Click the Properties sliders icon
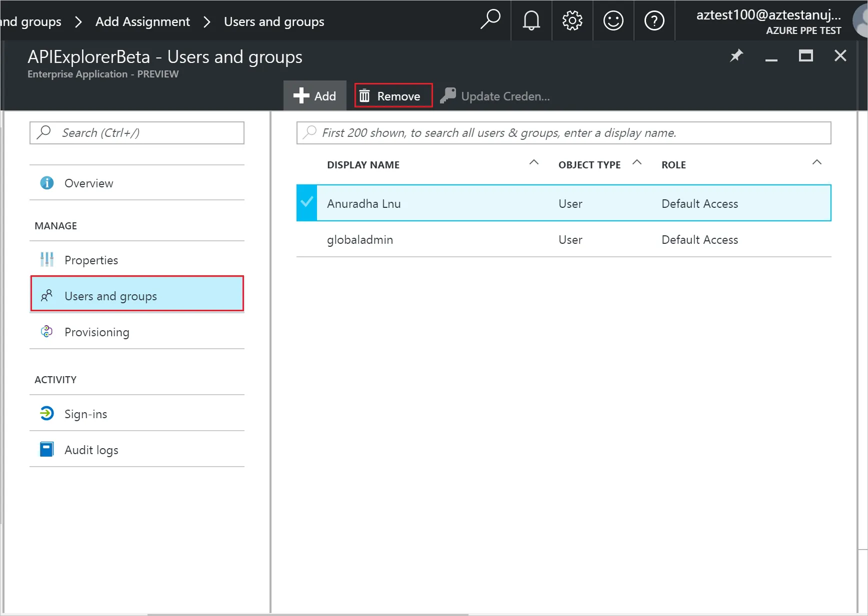 (x=47, y=259)
